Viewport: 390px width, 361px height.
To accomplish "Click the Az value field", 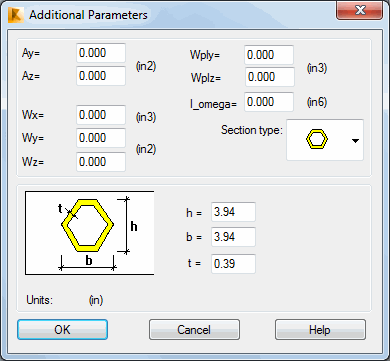I will pos(101,76).
